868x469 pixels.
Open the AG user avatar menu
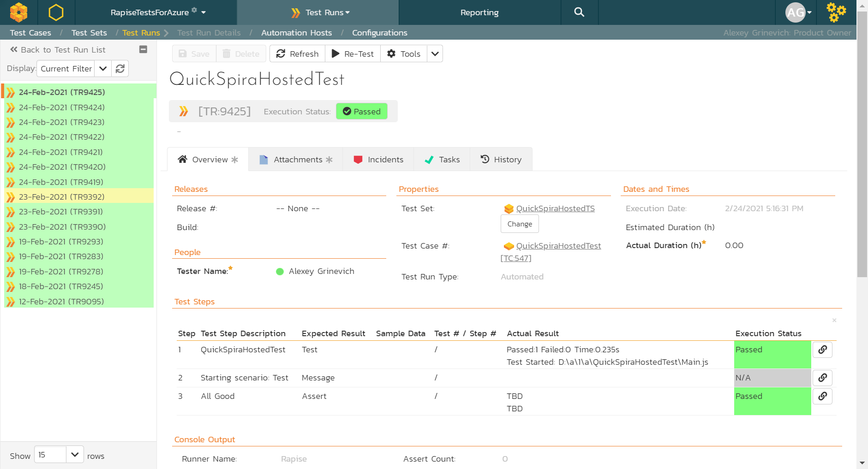point(798,12)
